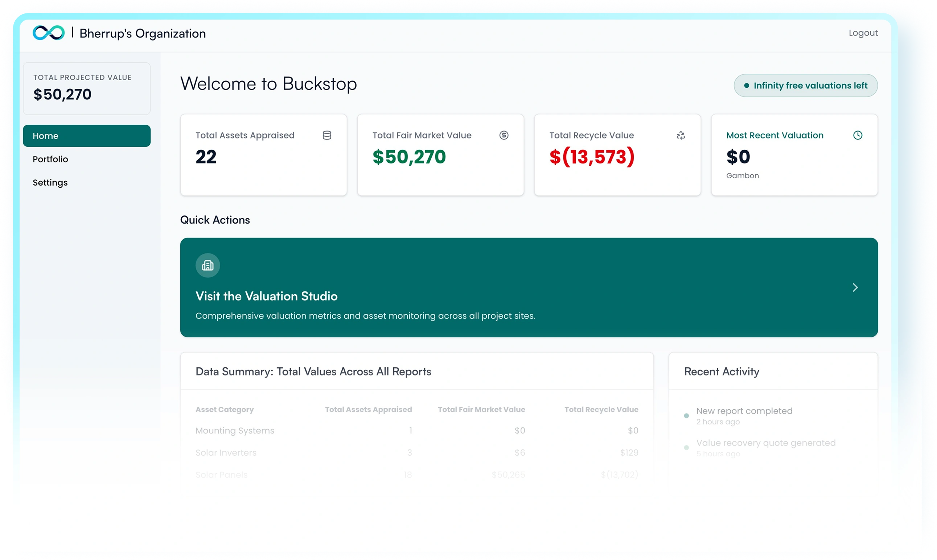The height and width of the screenshot is (560, 937).
Task: Select the Mounting Systems row
Action: point(416,431)
